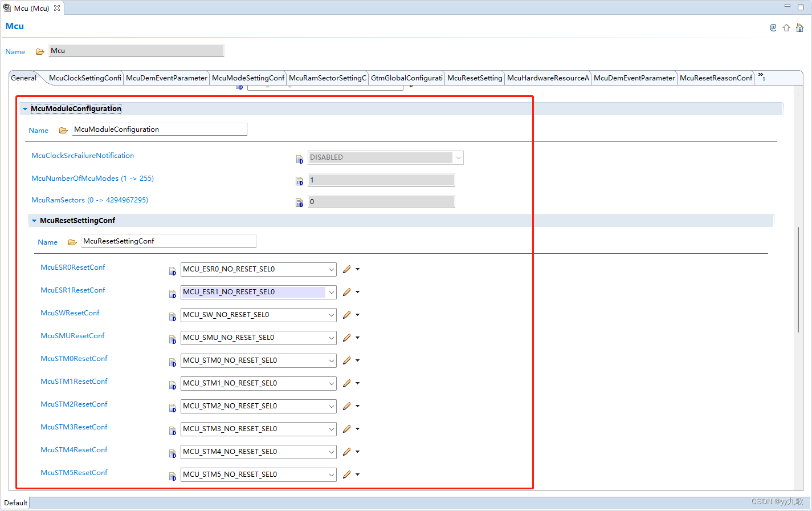This screenshot has width=812, height=511.
Task: Click the pencil edit icon for McuSTM4ResetConf
Action: [x=346, y=452]
